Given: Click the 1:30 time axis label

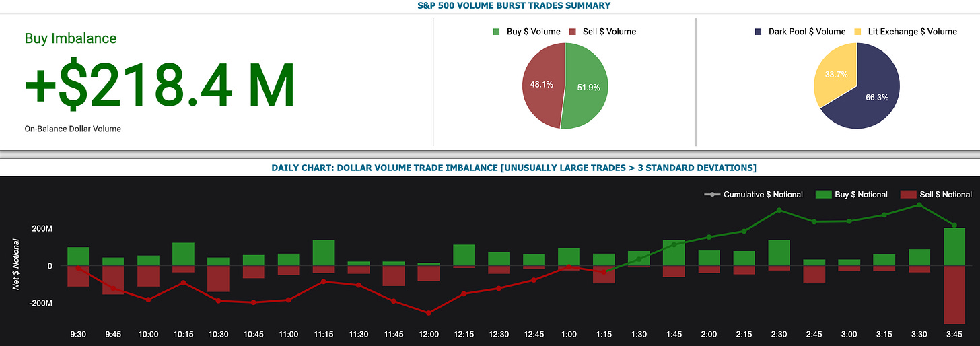Looking at the screenshot, I should (x=639, y=334).
